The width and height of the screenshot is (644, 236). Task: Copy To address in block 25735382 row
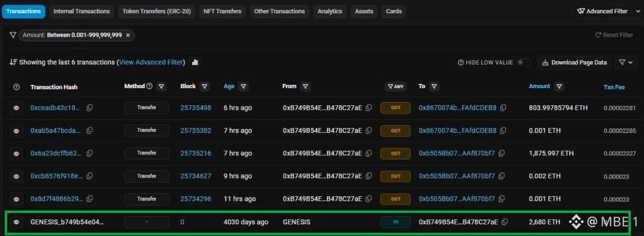tap(503, 130)
